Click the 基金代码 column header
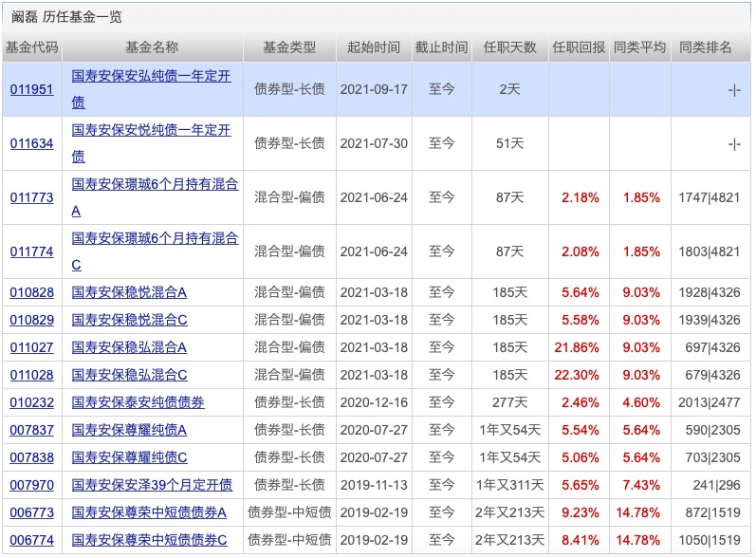The width and height of the screenshot is (756, 558). coord(32,47)
